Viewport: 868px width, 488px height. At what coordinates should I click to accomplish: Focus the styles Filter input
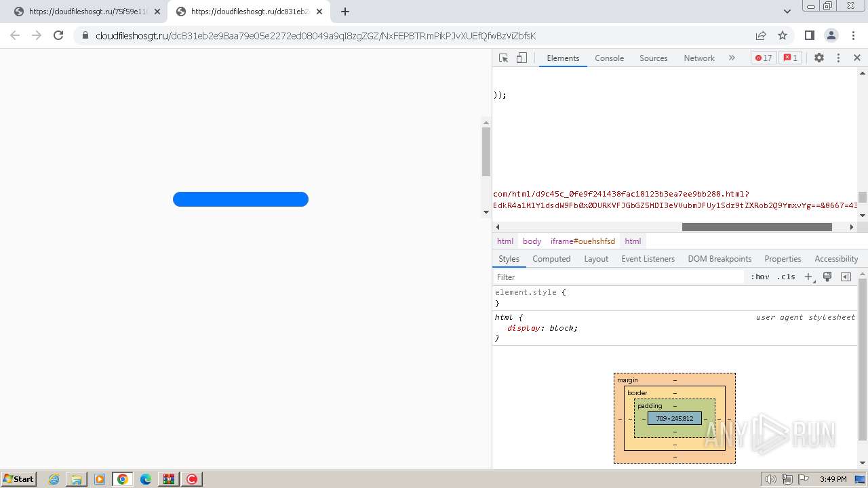[618, 277]
